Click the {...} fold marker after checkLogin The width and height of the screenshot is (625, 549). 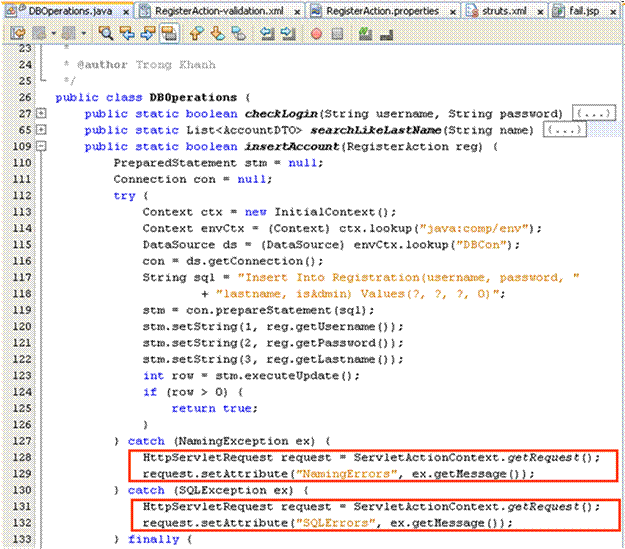point(594,114)
